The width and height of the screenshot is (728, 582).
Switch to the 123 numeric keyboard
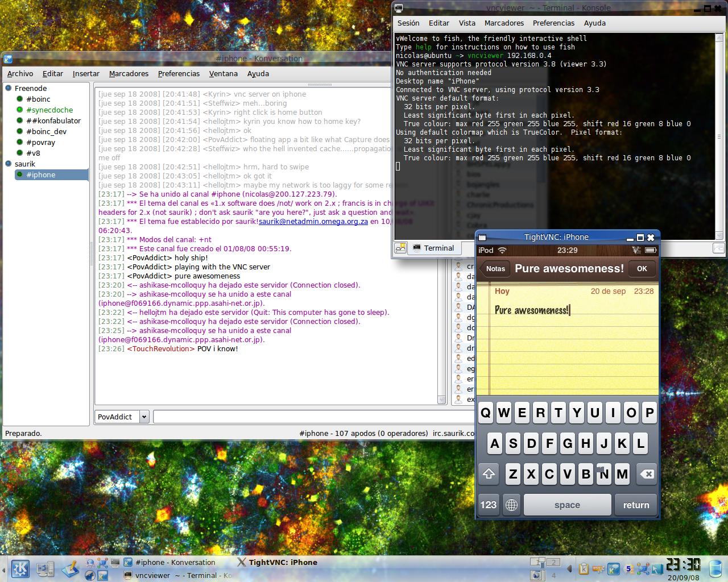488,505
